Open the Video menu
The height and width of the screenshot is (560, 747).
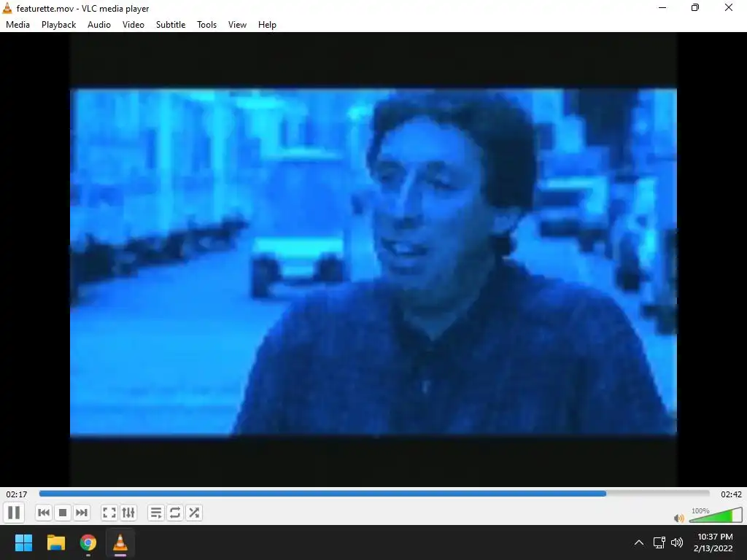pyautogui.click(x=133, y=25)
